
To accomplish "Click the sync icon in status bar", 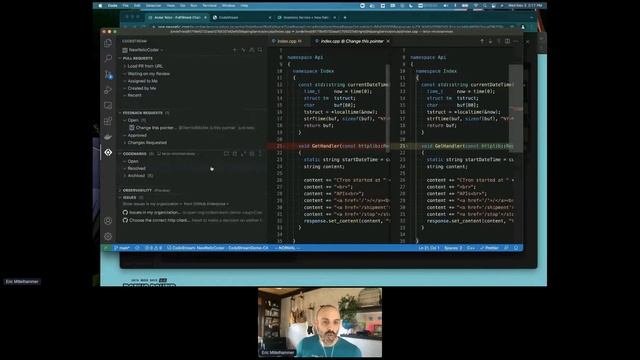I will click(137, 248).
